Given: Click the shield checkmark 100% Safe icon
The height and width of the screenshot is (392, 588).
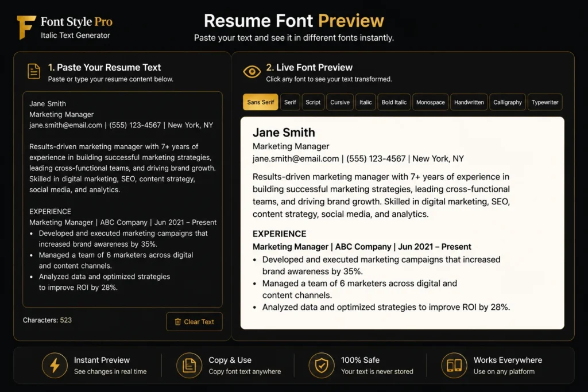Looking at the screenshot, I should tap(322, 365).
